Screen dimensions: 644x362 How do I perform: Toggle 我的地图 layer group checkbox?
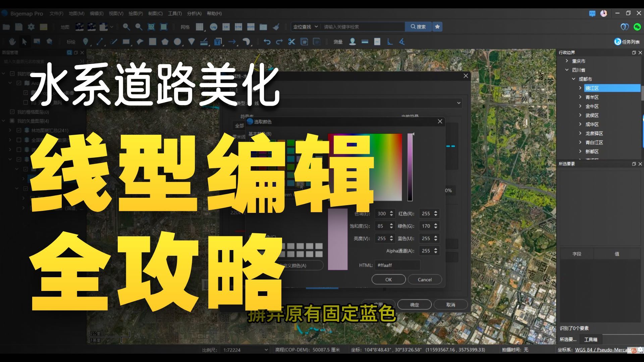(12, 74)
